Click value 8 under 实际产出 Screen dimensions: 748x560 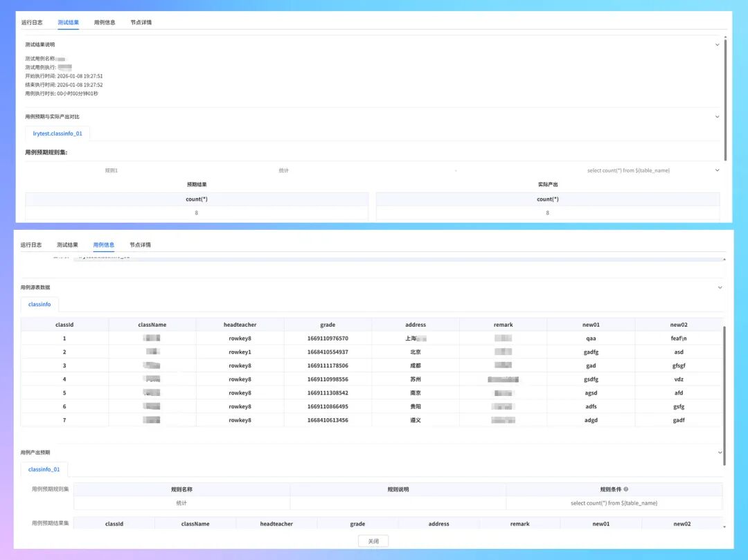coord(548,213)
